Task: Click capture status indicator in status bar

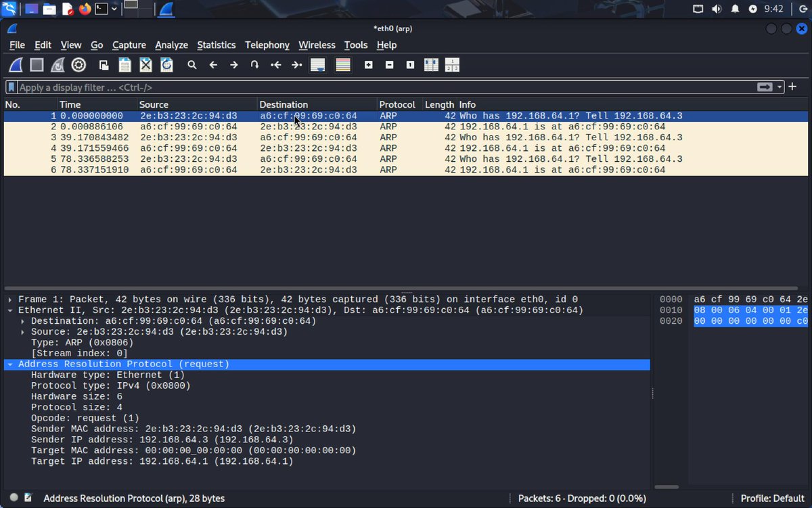Action: (14, 498)
